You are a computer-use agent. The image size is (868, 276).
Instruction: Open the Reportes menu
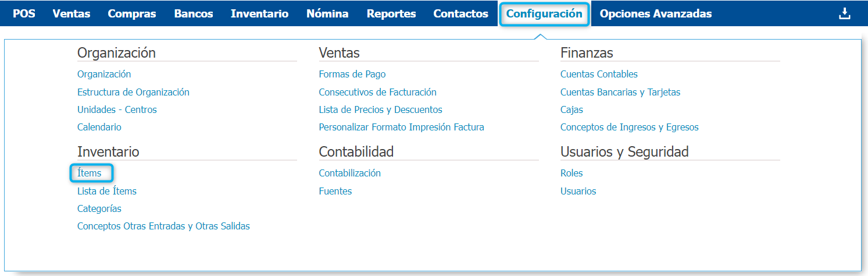click(x=391, y=14)
